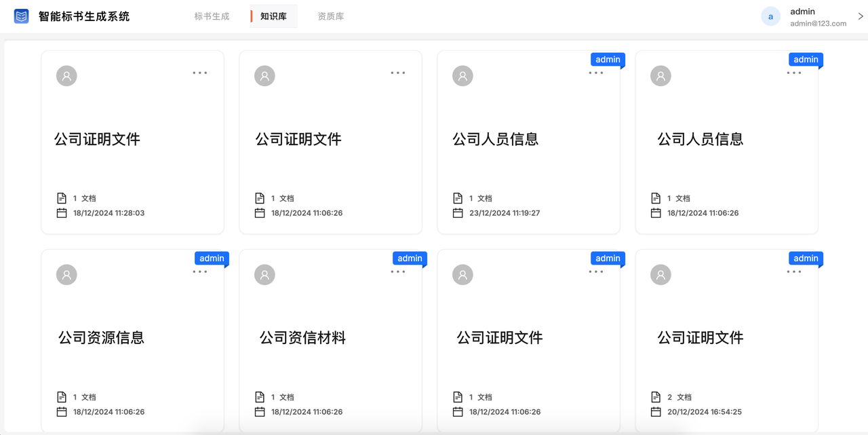This screenshot has width=868, height=435.
Task: Open the more menu on the 11:28:03 公司证明文件 card
Action: click(x=200, y=73)
